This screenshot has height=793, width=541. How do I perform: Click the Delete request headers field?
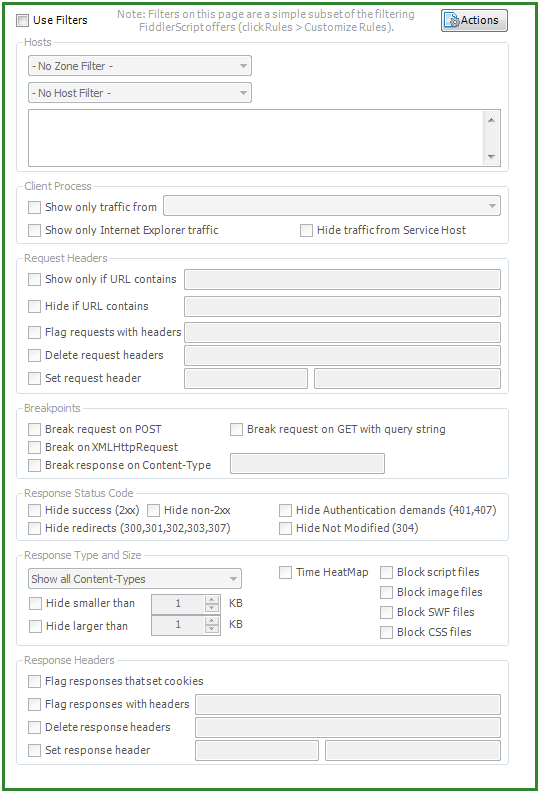[342, 356]
